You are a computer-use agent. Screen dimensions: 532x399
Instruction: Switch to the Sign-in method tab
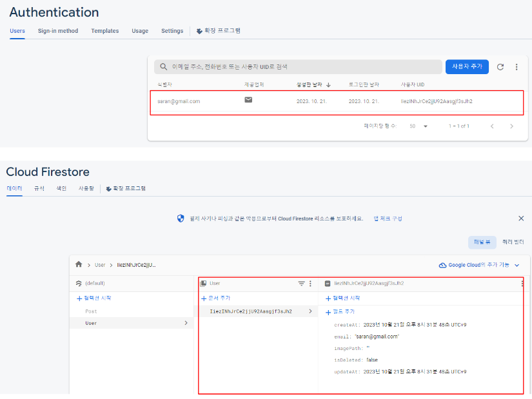click(58, 31)
